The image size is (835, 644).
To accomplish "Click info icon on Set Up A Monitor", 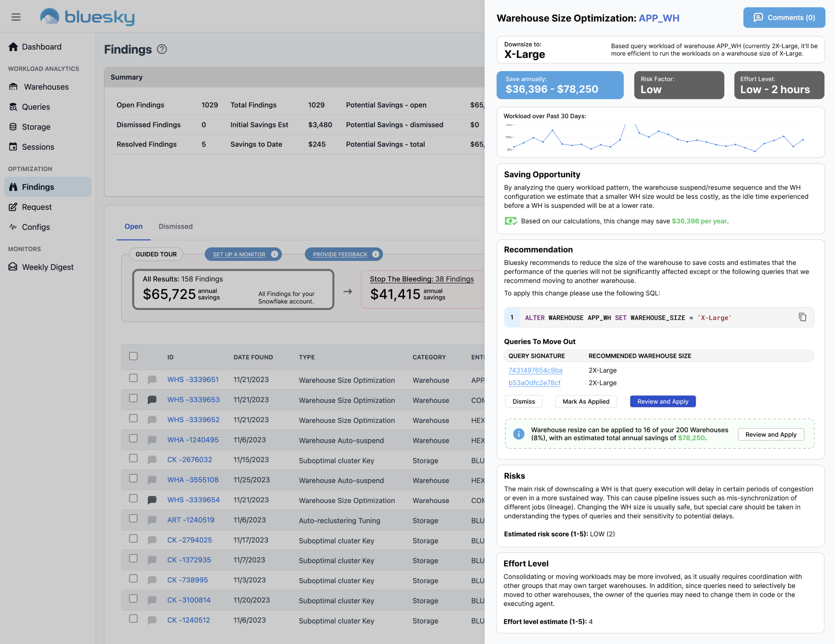I will pyautogui.click(x=275, y=254).
